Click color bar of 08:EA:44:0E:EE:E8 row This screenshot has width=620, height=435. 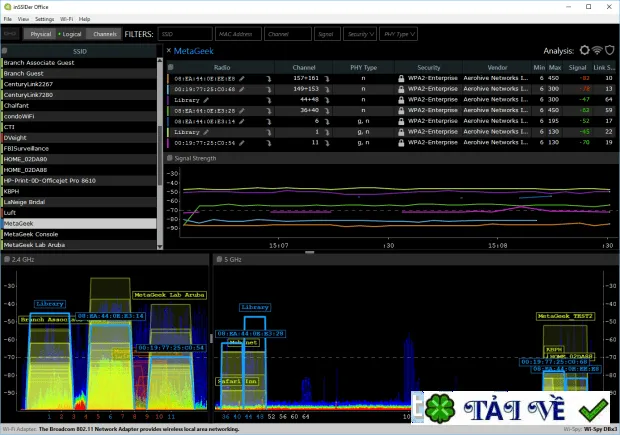pyautogui.click(x=168, y=78)
